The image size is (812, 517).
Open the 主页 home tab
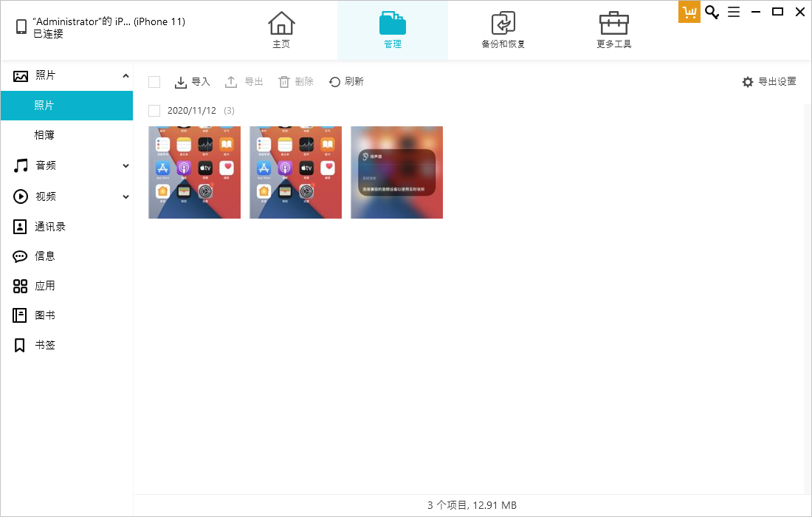click(x=281, y=30)
